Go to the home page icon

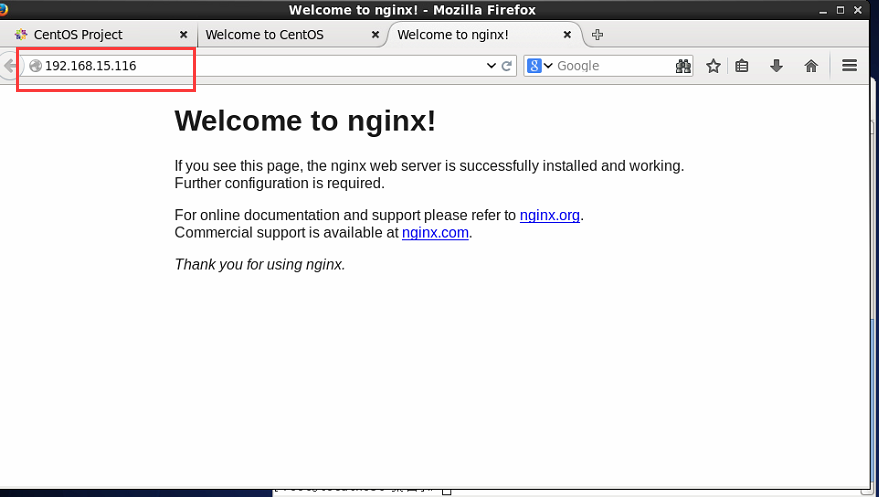tap(811, 66)
